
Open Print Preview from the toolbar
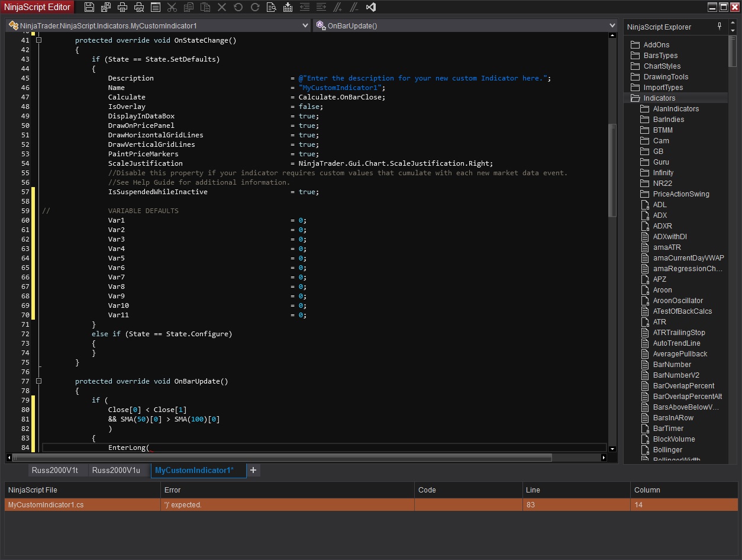pyautogui.click(x=138, y=8)
